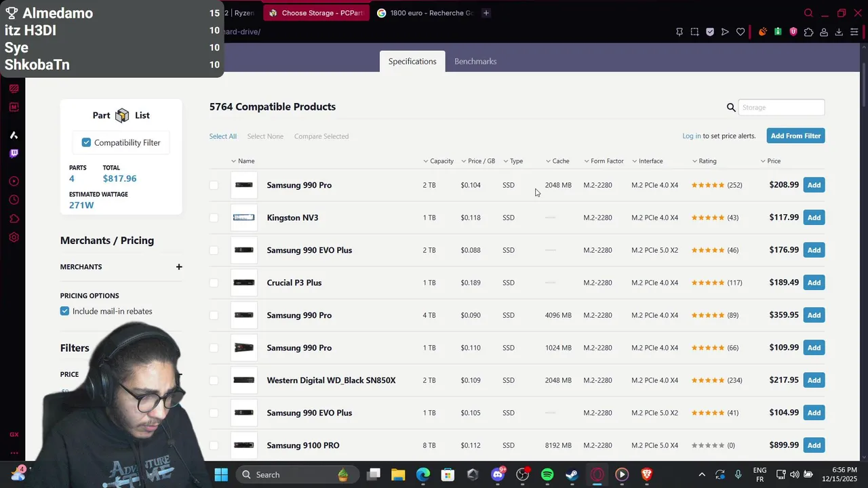Open the browser extensions puzzle icon

click(808, 32)
